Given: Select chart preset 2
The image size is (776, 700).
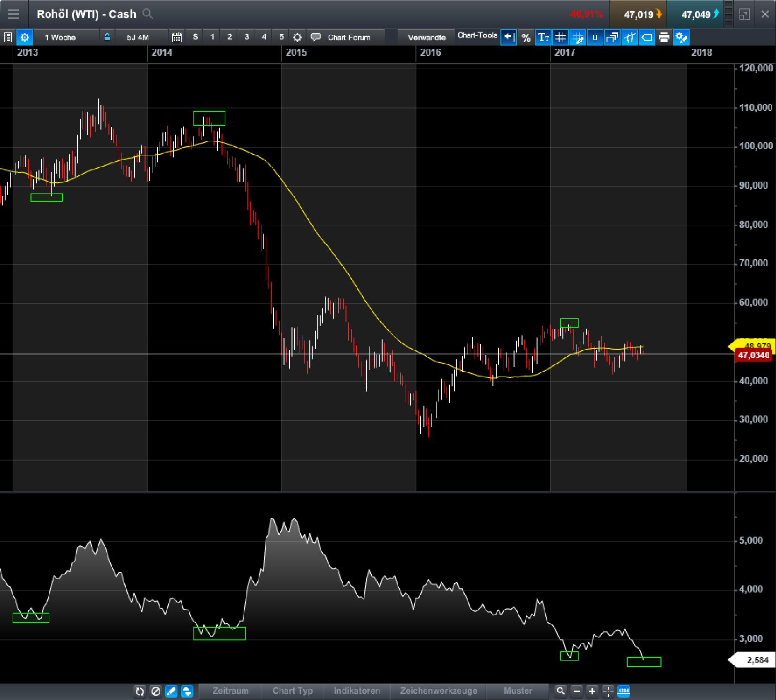Looking at the screenshot, I should coord(230,37).
